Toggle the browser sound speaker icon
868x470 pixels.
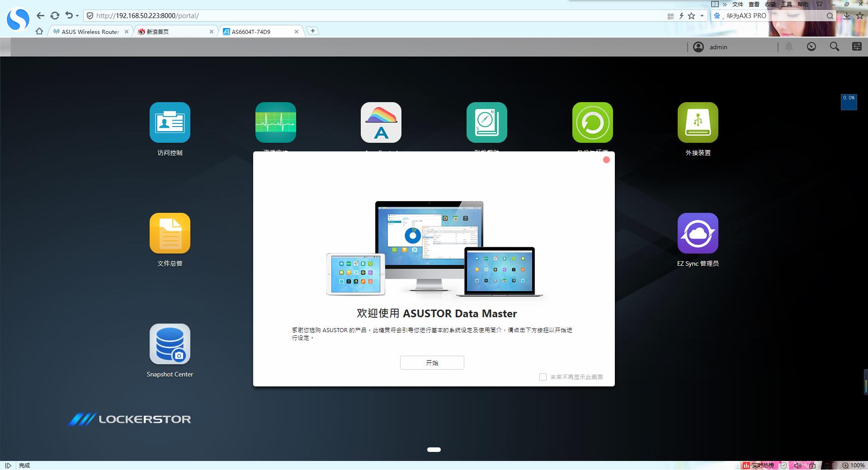click(798, 465)
